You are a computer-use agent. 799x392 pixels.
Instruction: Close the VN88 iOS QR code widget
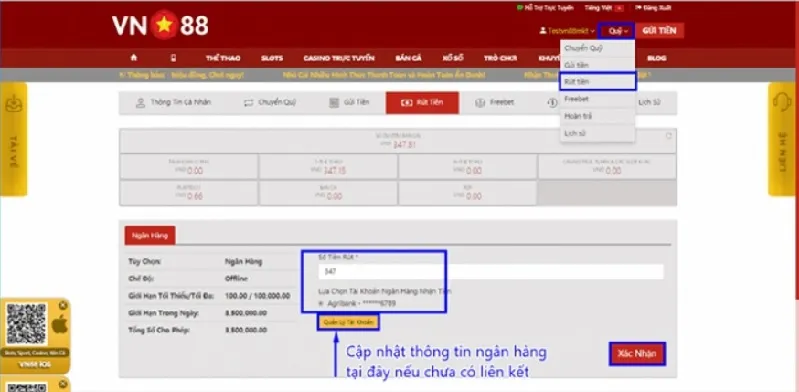tap(63, 305)
